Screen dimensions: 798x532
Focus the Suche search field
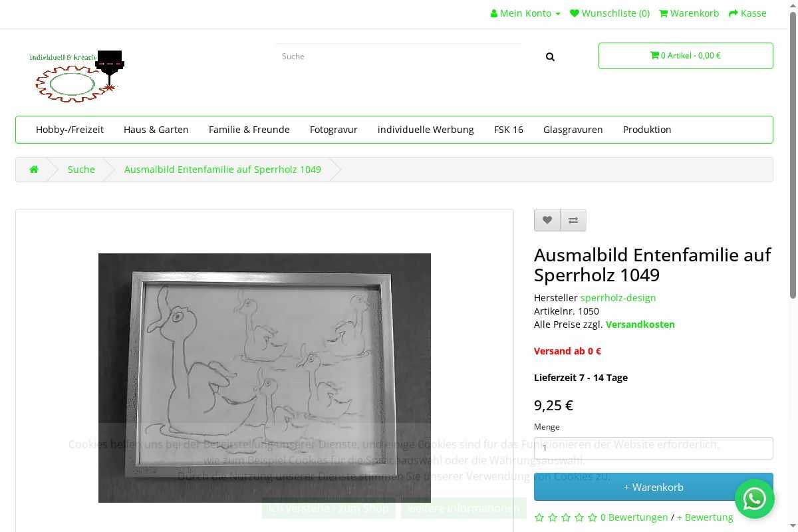tap(399, 57)
